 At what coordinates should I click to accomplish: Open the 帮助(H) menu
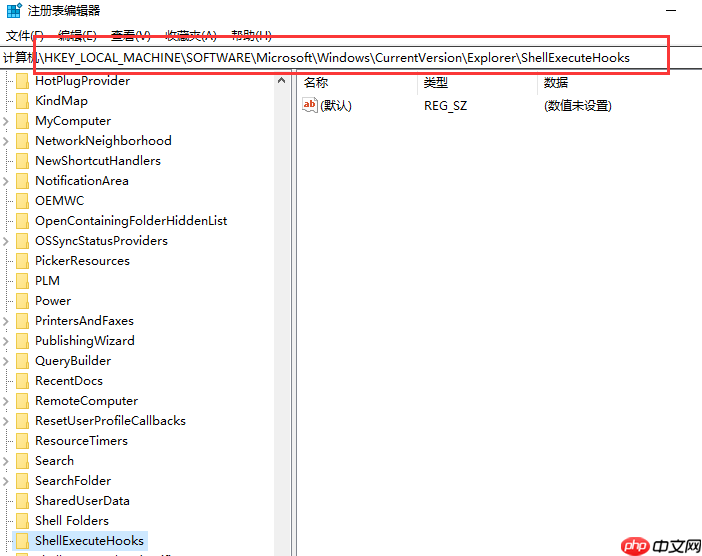pyautogui.click(x=251, y=35)
